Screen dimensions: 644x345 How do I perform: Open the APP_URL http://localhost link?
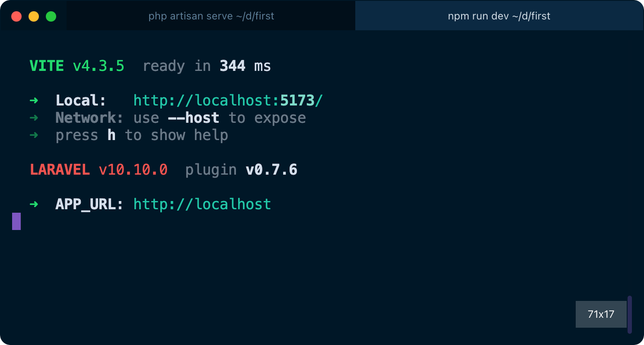(x=202, y=204)
